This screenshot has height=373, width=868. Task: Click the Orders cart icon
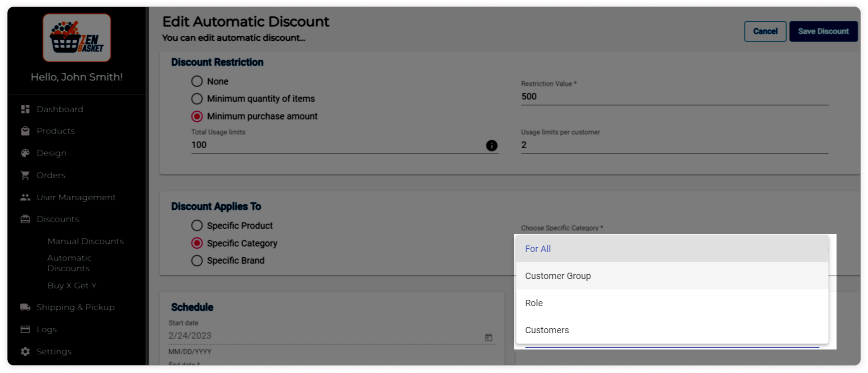(x=25, y=175)
